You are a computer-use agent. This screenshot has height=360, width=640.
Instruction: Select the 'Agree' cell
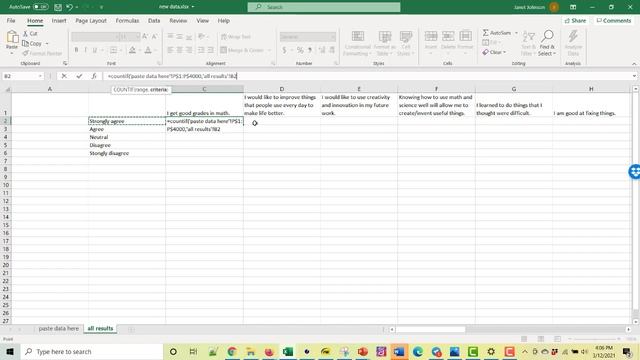(x=127, y=129)
